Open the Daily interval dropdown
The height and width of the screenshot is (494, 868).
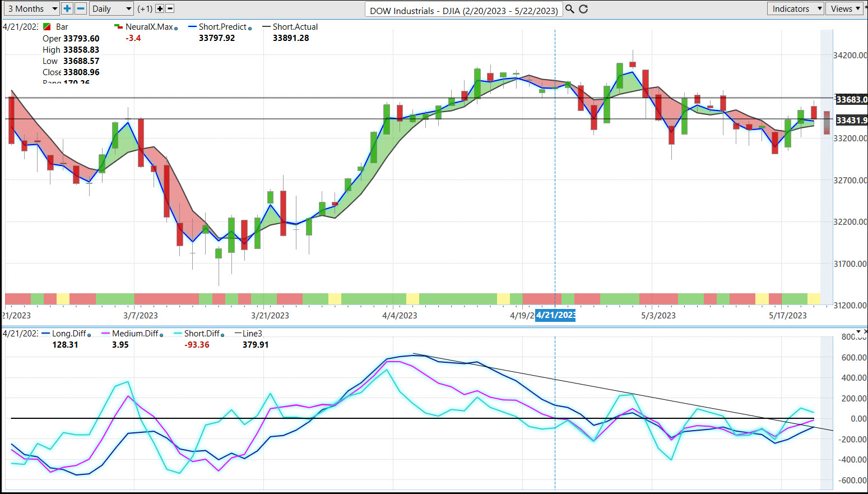112,8
